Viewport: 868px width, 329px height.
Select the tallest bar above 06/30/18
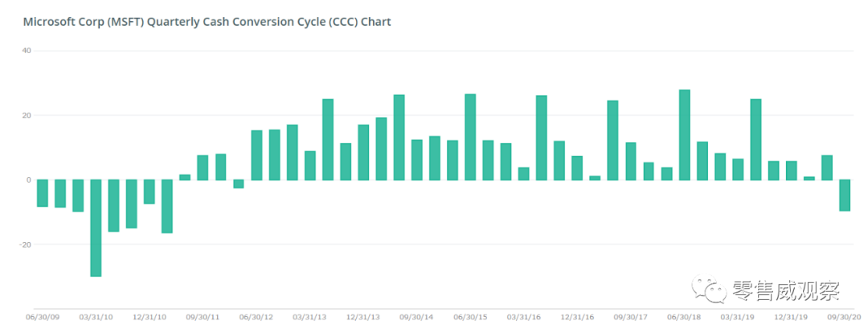tap(684, 134)
